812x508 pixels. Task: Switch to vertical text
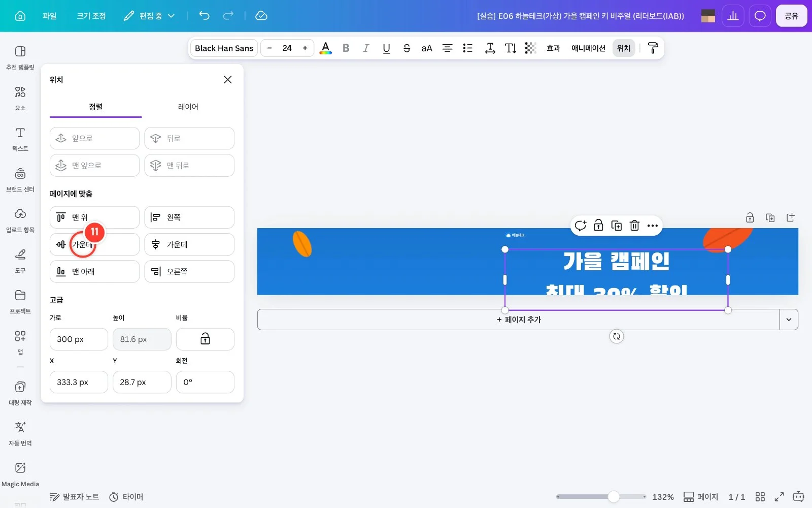511,48
